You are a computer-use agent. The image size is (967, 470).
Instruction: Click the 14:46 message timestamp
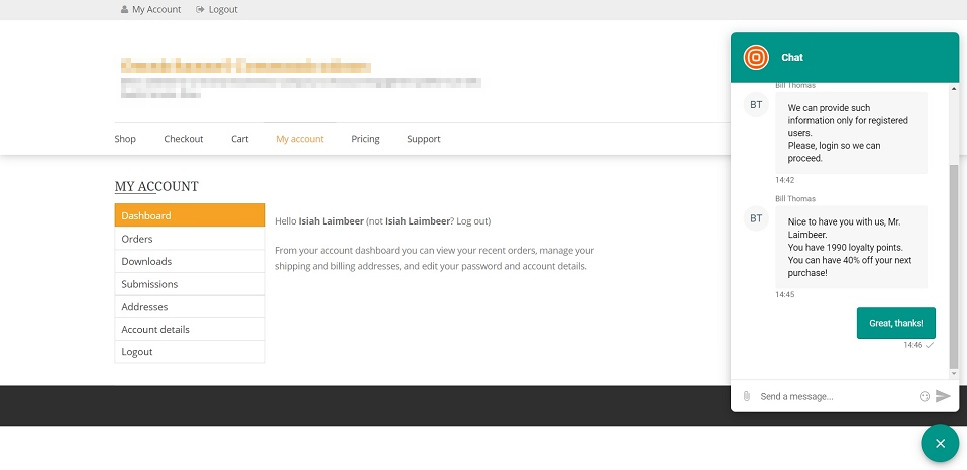pos(913,345)
